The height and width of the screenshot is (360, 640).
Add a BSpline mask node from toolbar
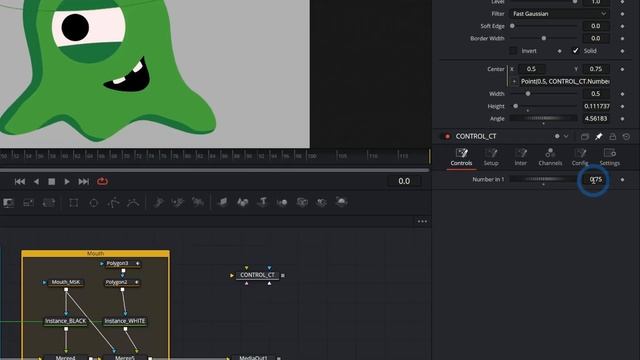[x=133, y=202]
